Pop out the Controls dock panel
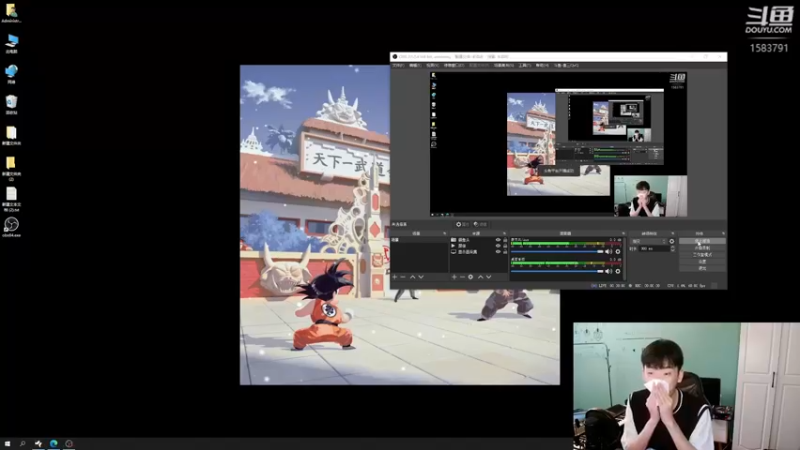800x450 pixels. 723,233
